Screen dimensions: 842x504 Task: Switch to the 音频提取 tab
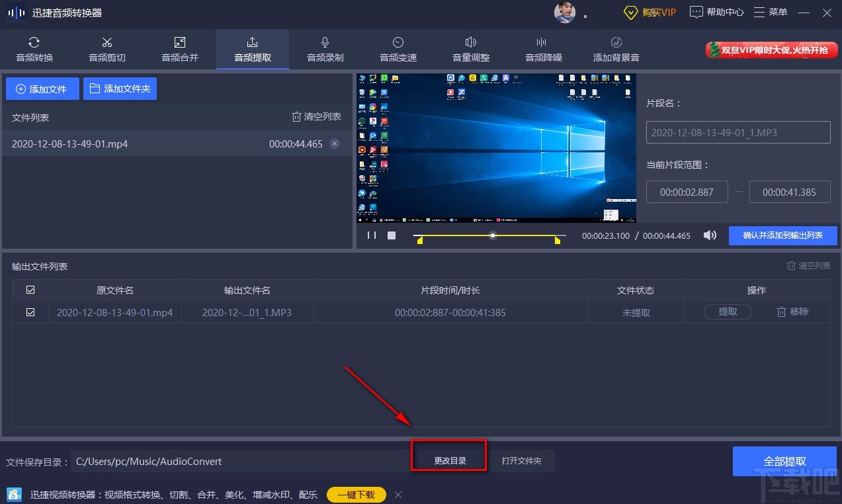pos(252,49)
